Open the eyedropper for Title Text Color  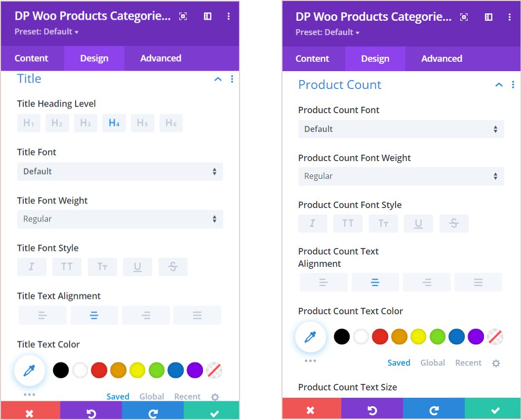pos(30,370)
